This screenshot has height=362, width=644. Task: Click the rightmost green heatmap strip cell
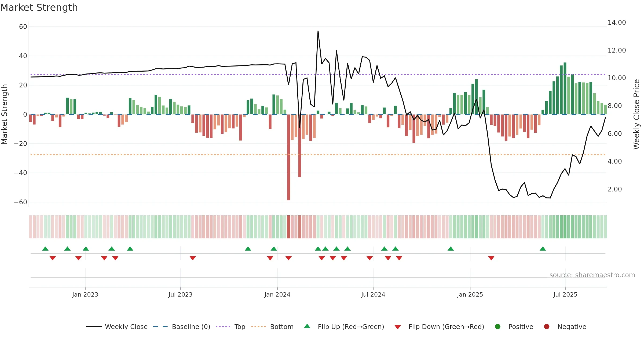[x=605, y=227]
